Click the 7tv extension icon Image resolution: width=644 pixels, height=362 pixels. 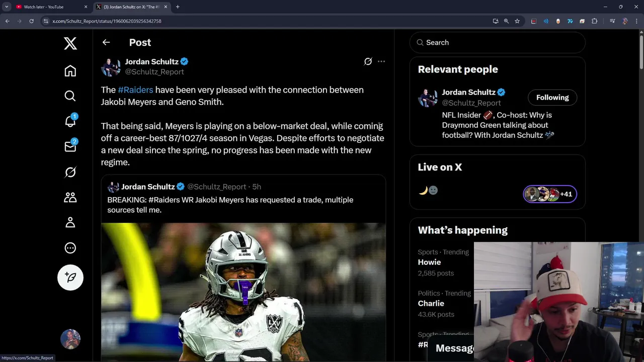(570, 21)
